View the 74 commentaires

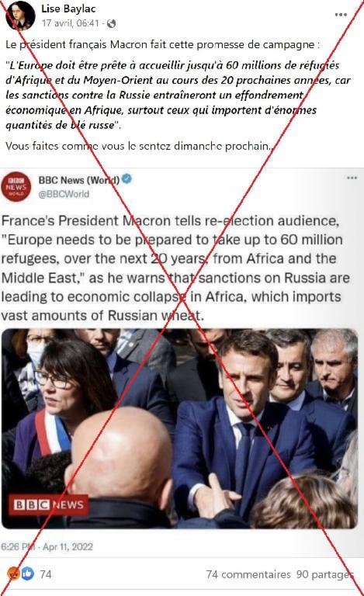tap(248, 574)
